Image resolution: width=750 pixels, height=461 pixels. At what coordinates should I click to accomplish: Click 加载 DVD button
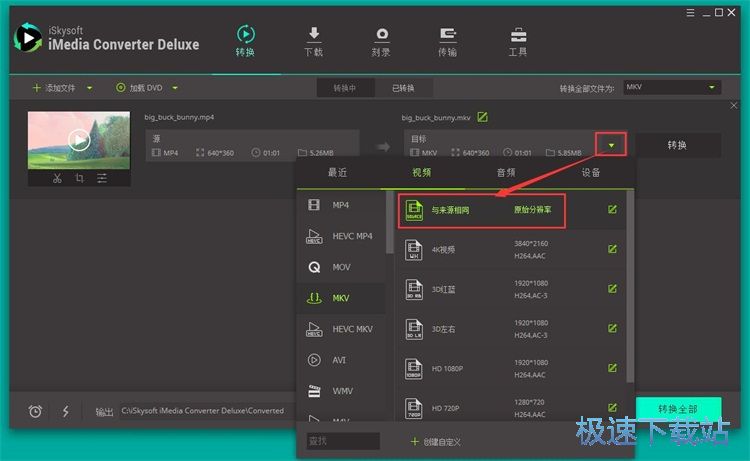(x=139, y=88)
